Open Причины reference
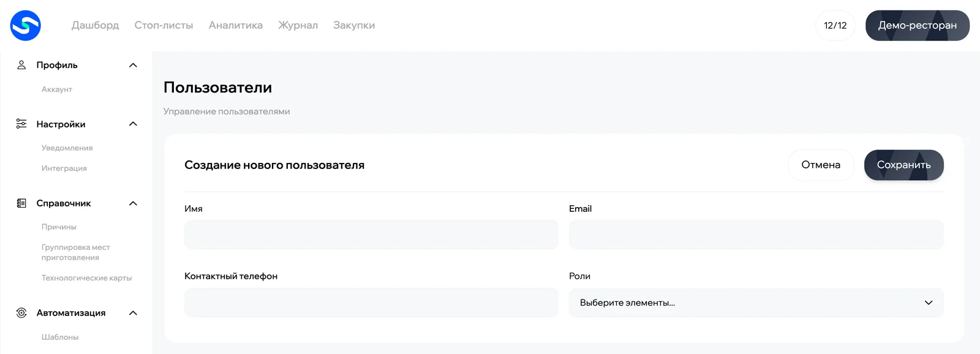The image size is (980, 354). coord(59,227)
